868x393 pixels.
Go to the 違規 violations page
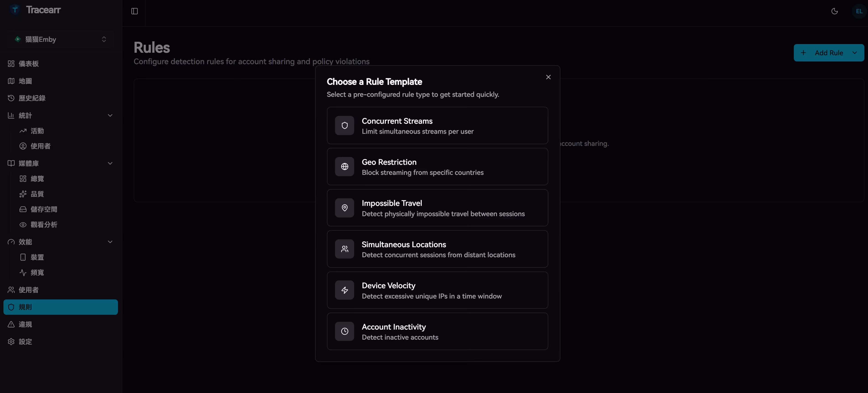(x=25, y=324)
